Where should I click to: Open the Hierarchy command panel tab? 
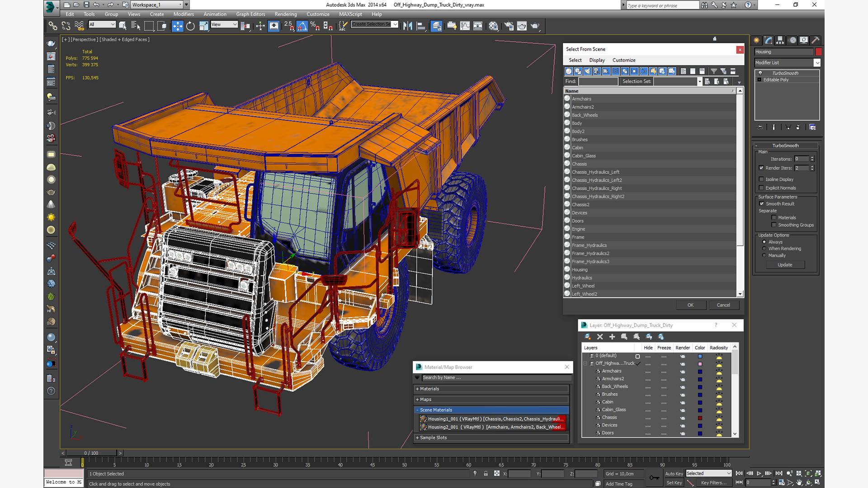[x=780, y=40]
